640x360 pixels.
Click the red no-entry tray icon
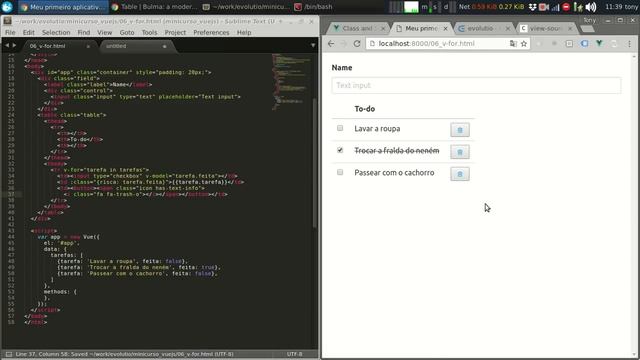566,7
